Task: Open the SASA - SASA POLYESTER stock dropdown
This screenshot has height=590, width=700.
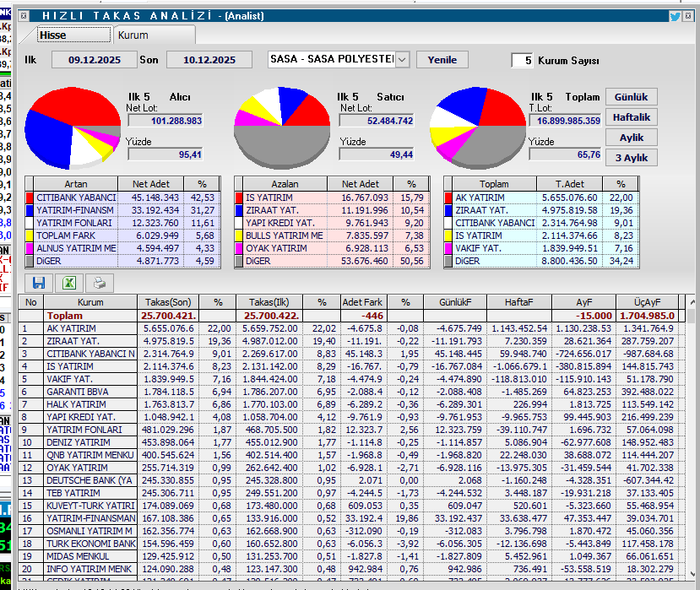Action: pyautogui.click(x=402, y=59)
